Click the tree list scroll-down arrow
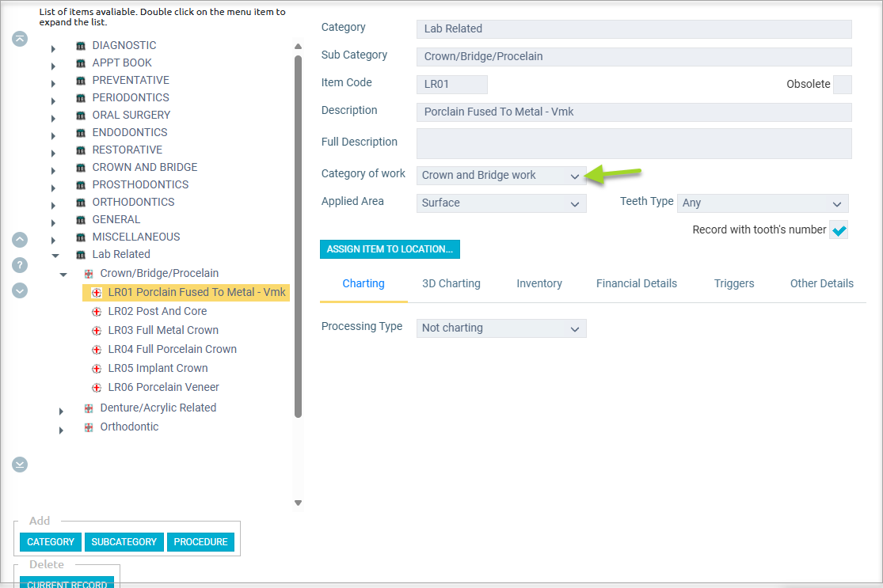 point(299,503)
